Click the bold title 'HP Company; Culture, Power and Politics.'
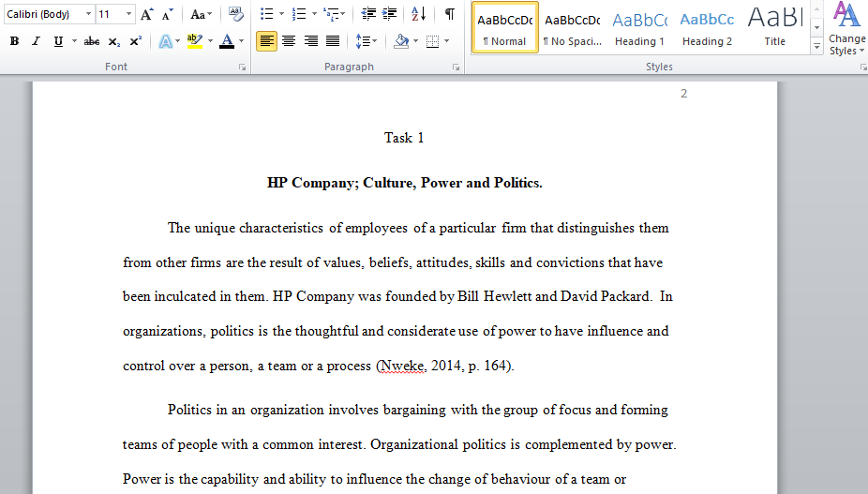The image size is (868, 494). [405, 183]
